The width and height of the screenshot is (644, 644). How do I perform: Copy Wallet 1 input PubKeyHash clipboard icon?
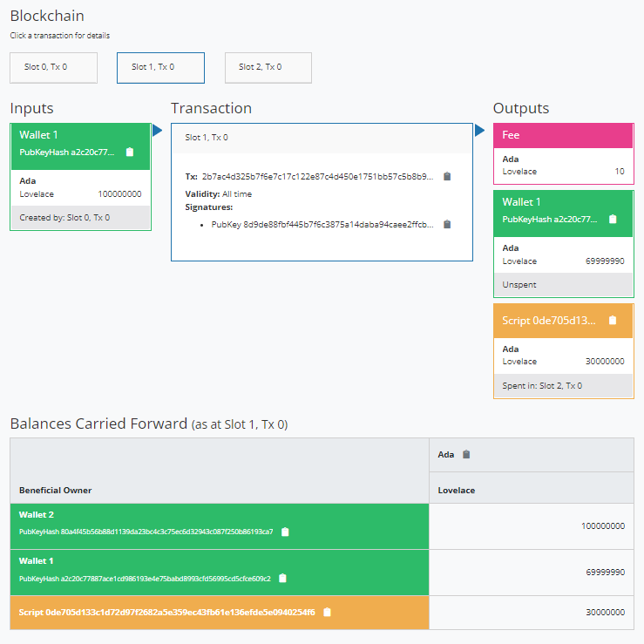click(x=130, y=152)
